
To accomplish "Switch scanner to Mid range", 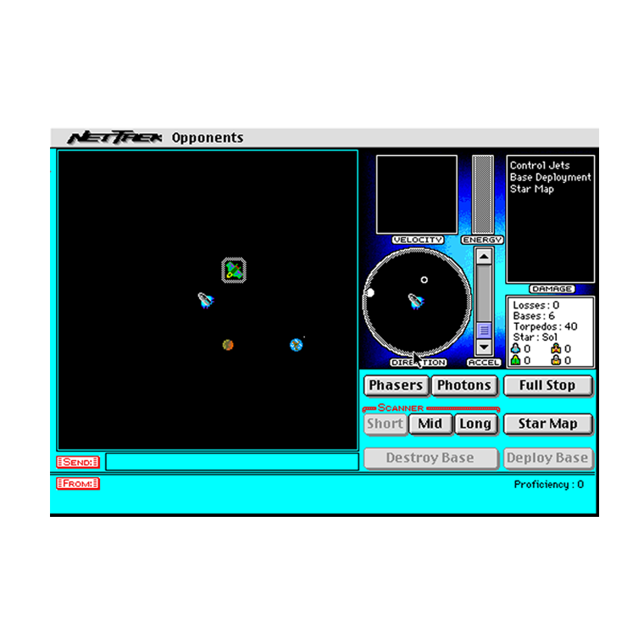I will (x=430, y=424).
